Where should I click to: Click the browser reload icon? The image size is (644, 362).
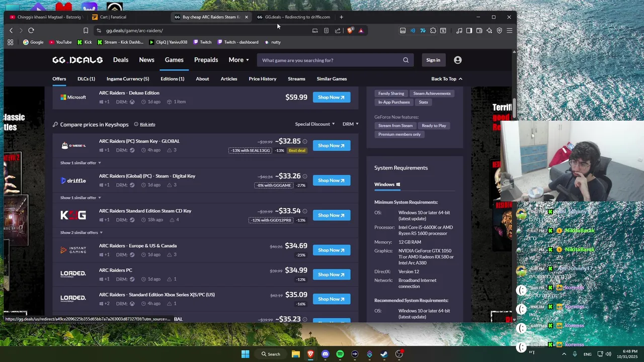click(x=31, y=30)
